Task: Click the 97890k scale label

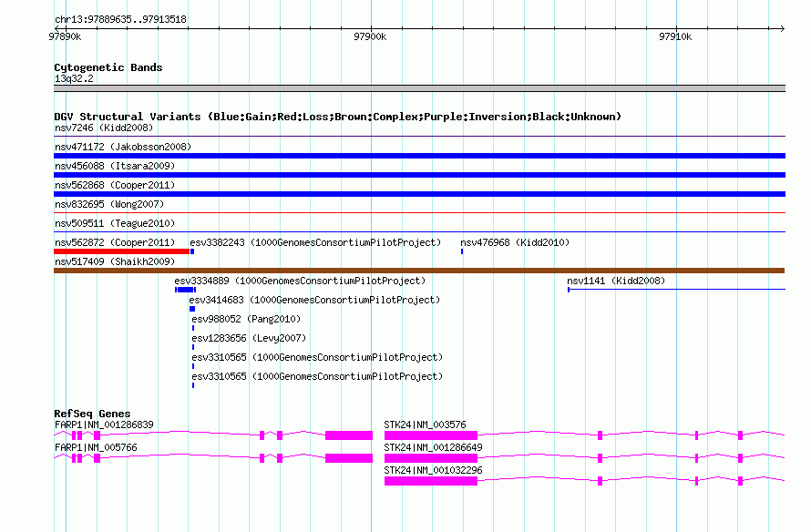Action: (65, 36)
